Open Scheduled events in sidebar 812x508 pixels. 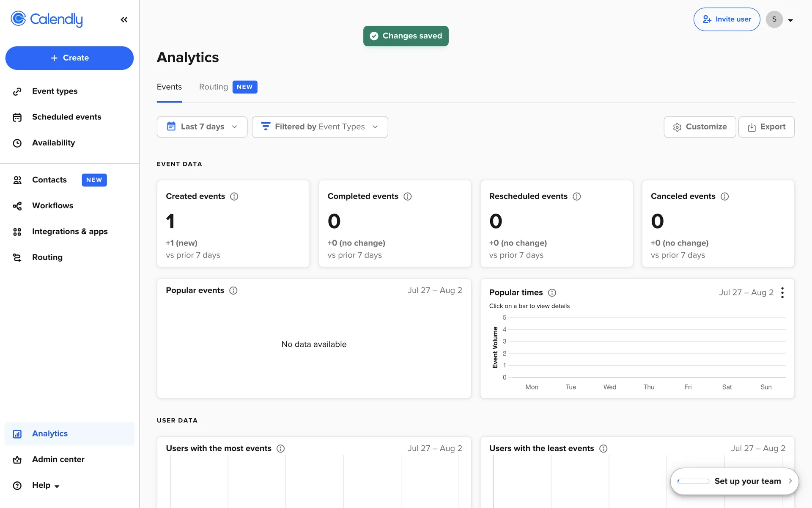point(66,117)
